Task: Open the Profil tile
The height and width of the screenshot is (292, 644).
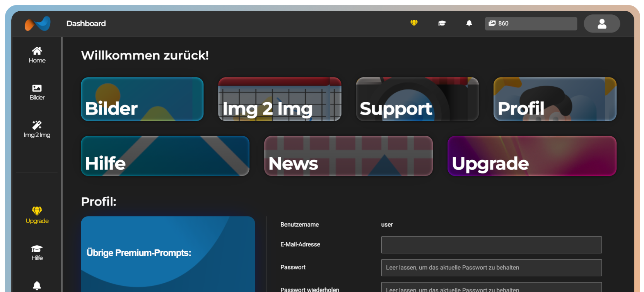Action: [555, 99]
